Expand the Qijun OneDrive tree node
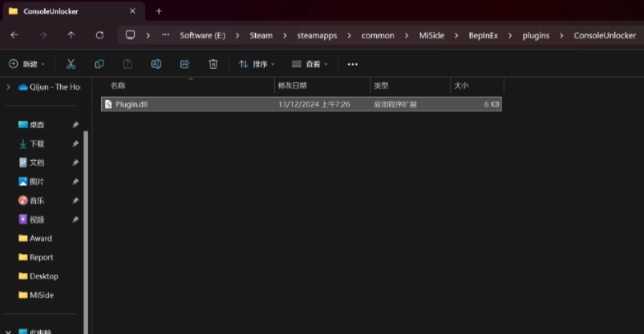Screen dimensions: 644x334 pos(8,87)
